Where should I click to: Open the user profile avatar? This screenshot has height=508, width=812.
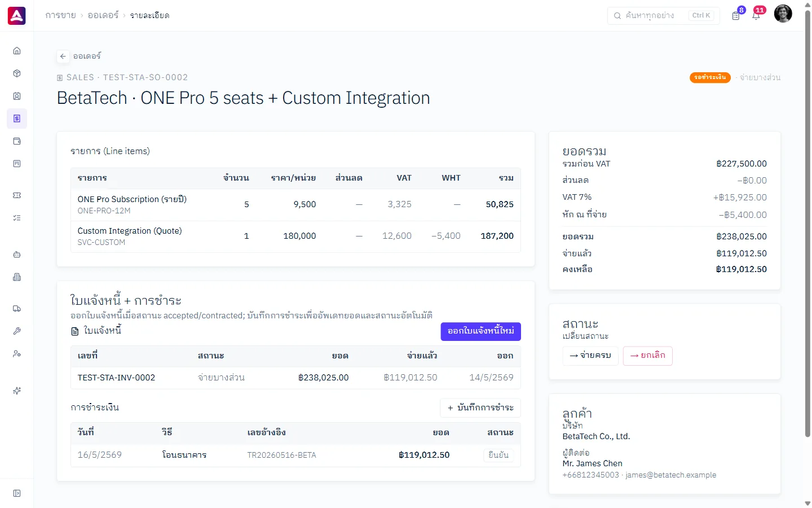tap(783, 14)
